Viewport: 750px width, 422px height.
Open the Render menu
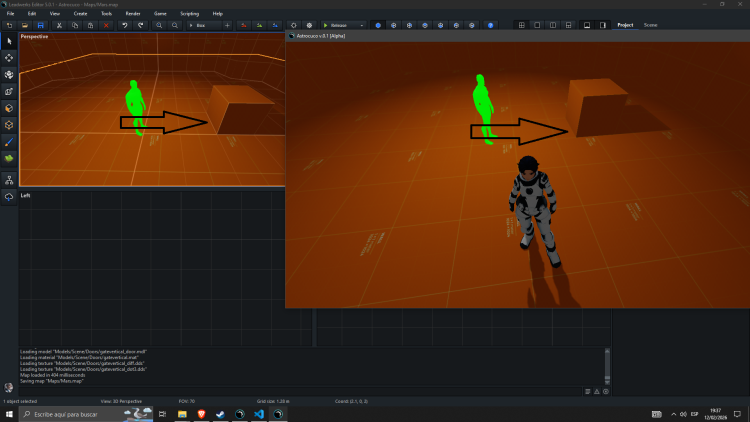[x=133, y=13]
